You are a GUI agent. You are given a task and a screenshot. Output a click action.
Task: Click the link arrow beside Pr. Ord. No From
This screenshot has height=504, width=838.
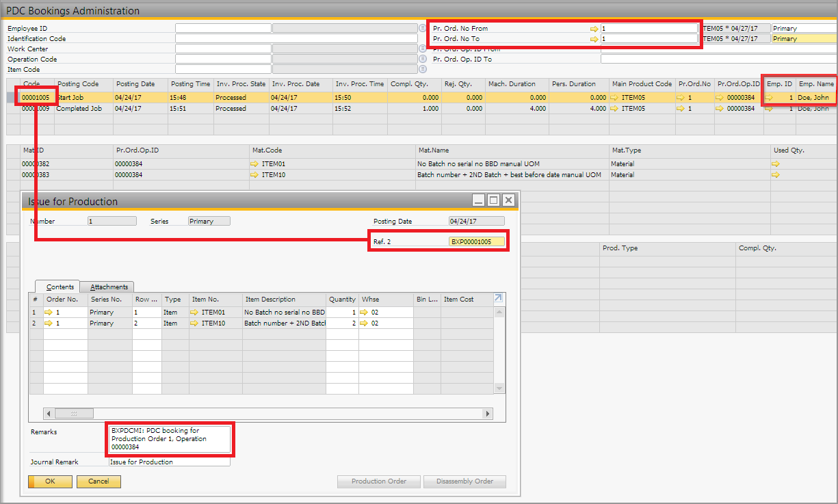594,28
